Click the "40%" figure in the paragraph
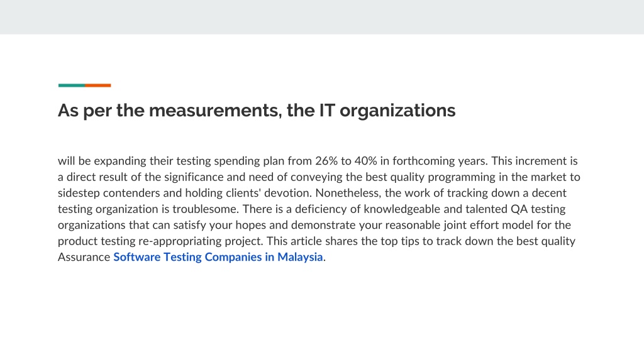Image resolution: width=644 pixels, height=362 pixels. pyautogui.click(x=365, y=161)
